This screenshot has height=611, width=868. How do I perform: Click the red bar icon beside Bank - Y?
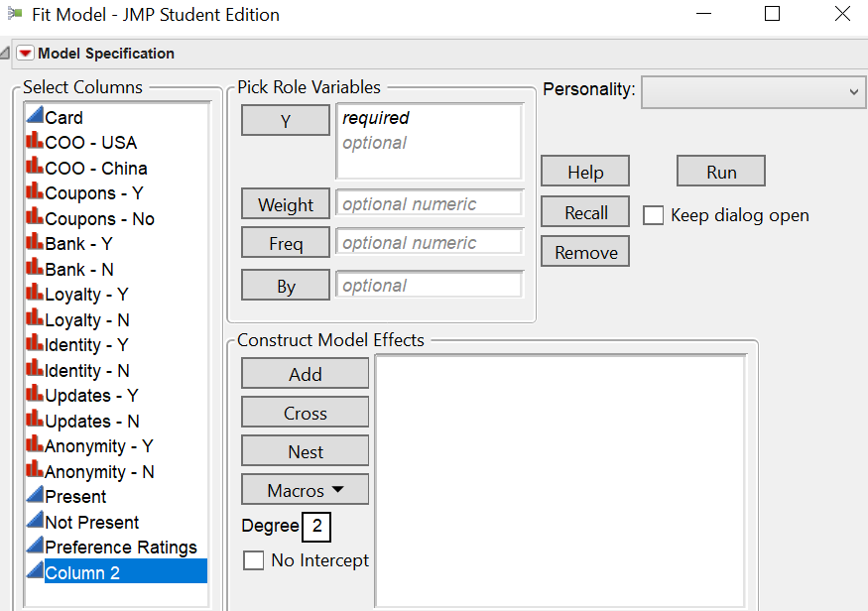[35, 244]
